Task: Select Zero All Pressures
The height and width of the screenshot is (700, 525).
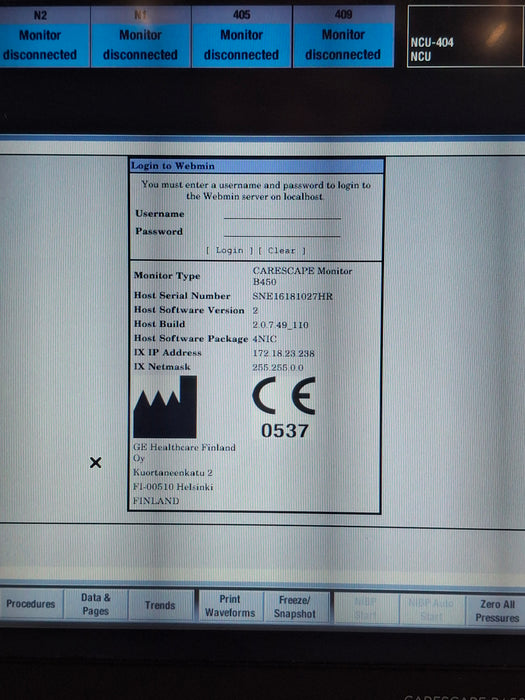Action: tap(496, 611)
